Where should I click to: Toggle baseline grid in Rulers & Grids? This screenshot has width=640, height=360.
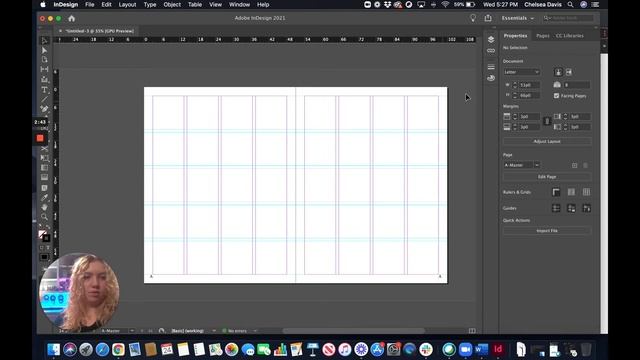click(x=571, y=192)
